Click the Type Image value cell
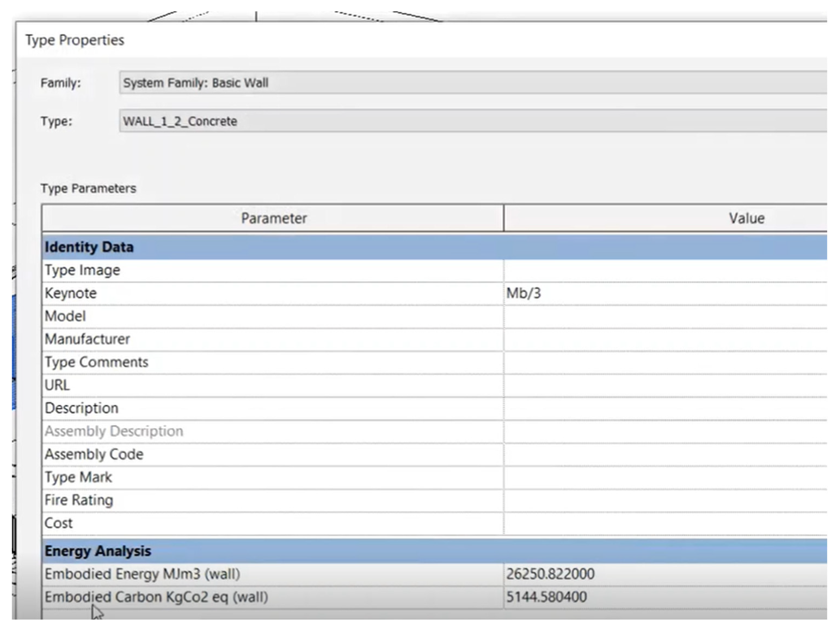 click(664, 270)
